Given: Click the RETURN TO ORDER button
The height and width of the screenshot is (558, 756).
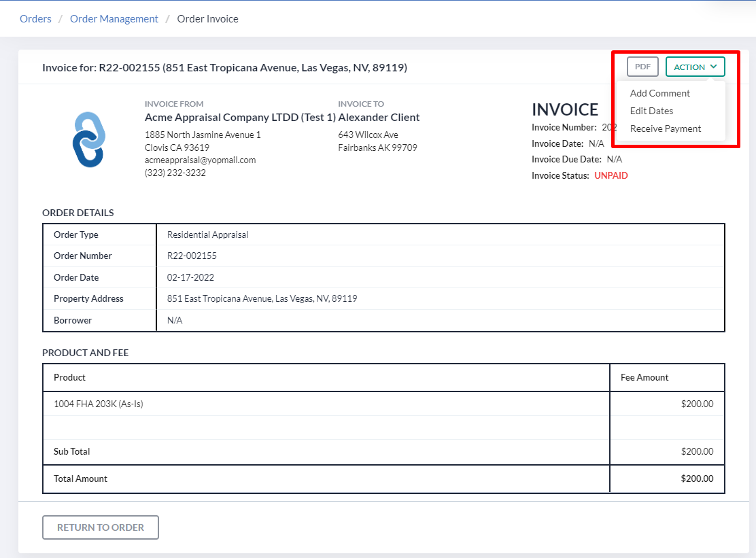Looking at the screenshot, I should pos(101,527).
